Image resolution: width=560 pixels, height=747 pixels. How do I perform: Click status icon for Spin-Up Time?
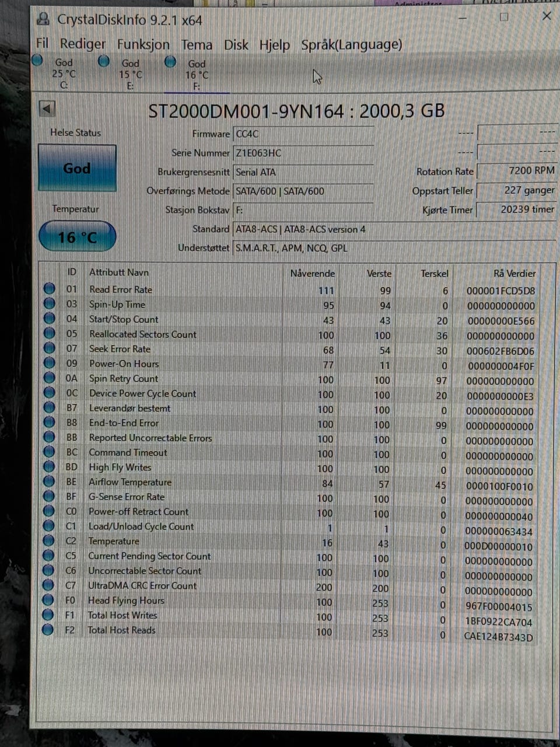coord(50,303)
